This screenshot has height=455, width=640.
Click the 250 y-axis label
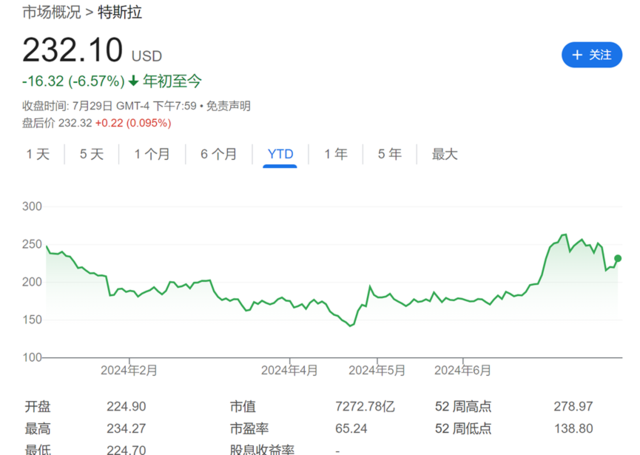click(32, 244)
